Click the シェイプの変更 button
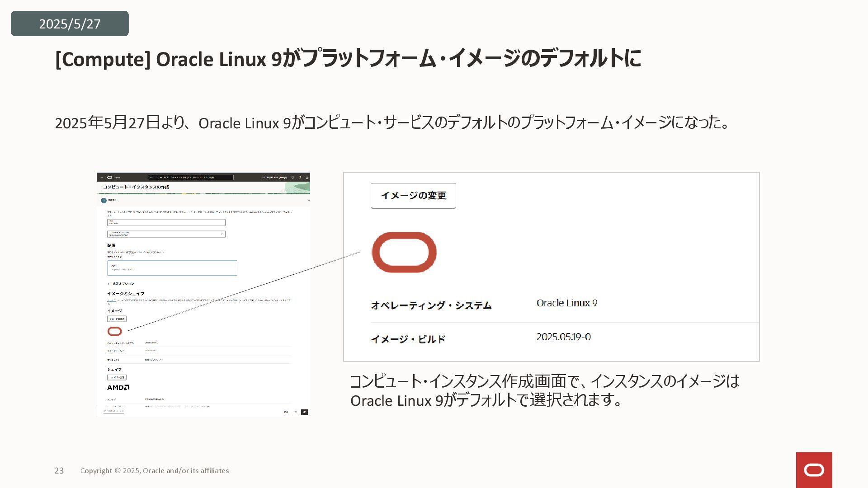The image size is (868, 488). 117,377
